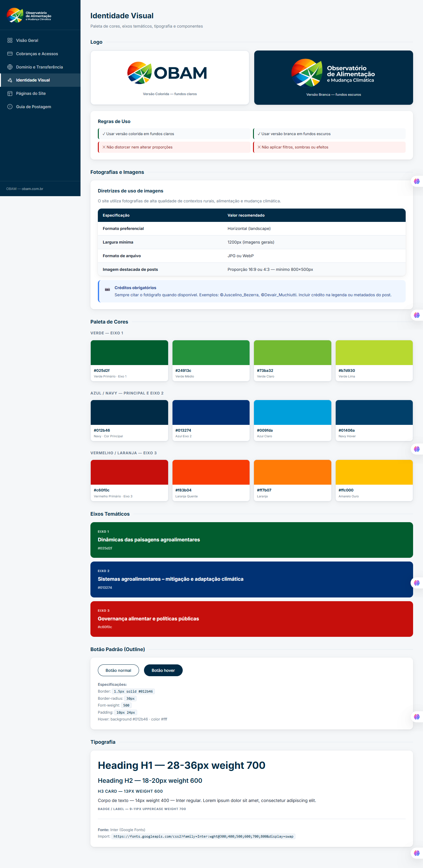423x868 pixels.
Task: Click the 'Botão hover' filled button
Action: tap(163, 670)
